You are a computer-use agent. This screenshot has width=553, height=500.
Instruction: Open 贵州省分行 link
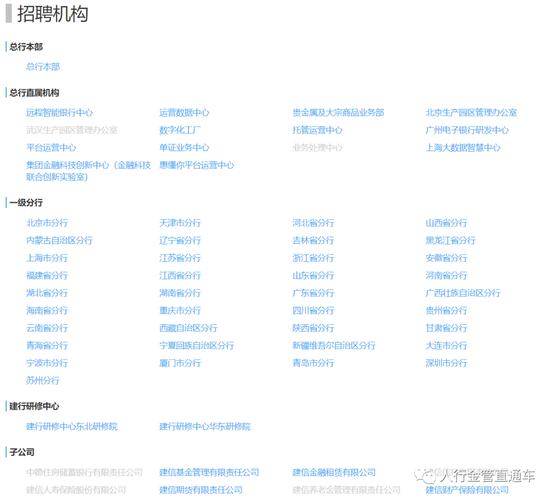coord(446,310)
